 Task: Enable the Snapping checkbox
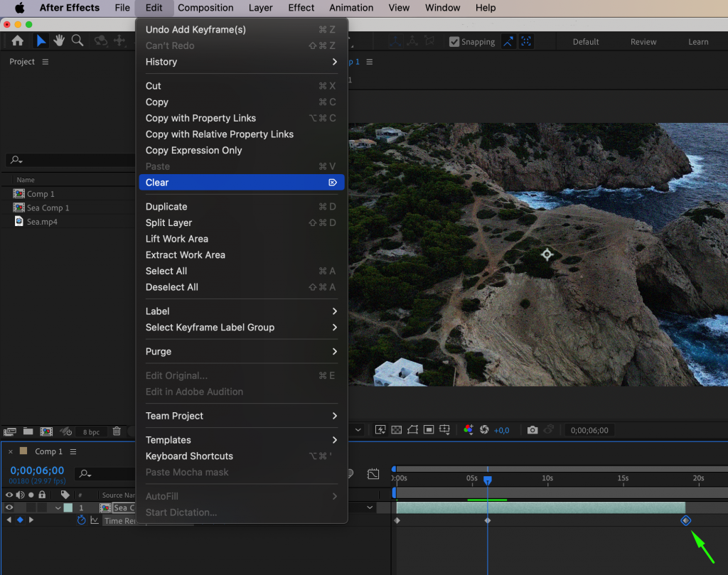[454, 41]
